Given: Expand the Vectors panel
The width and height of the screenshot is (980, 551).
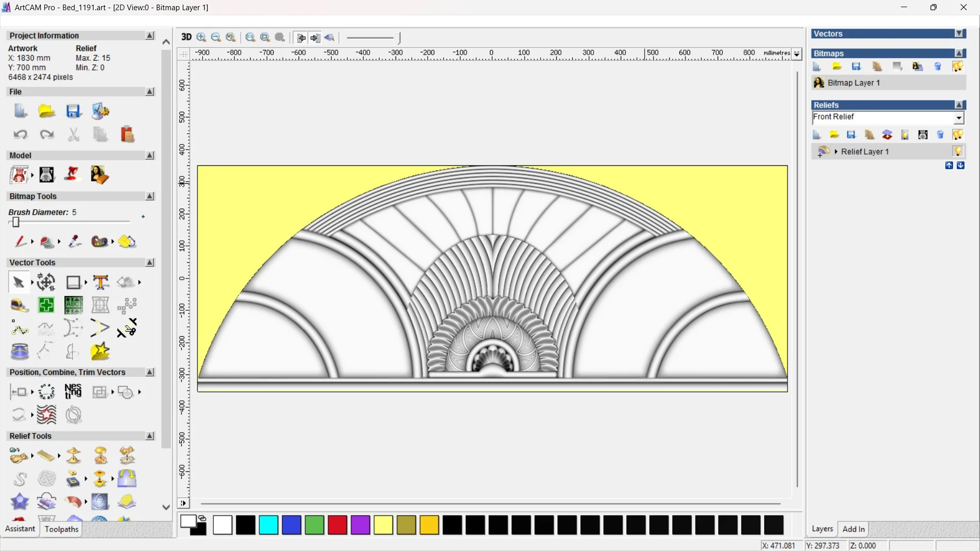Looking at the screenshot, I should click(960, 34).
